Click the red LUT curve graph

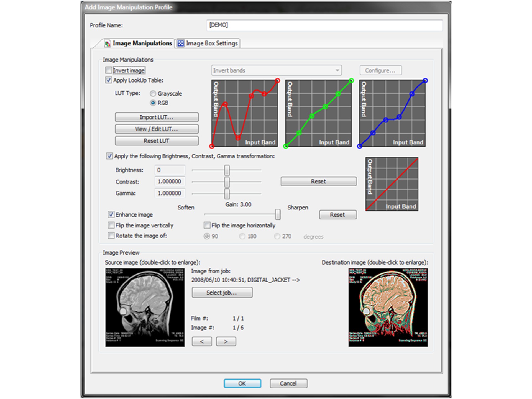click(245, 113)
